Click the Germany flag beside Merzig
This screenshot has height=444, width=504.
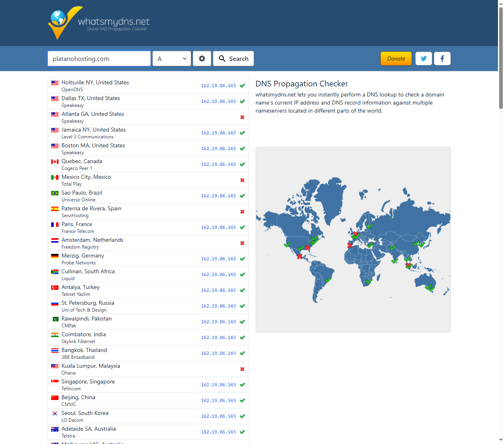pos(55,256)
